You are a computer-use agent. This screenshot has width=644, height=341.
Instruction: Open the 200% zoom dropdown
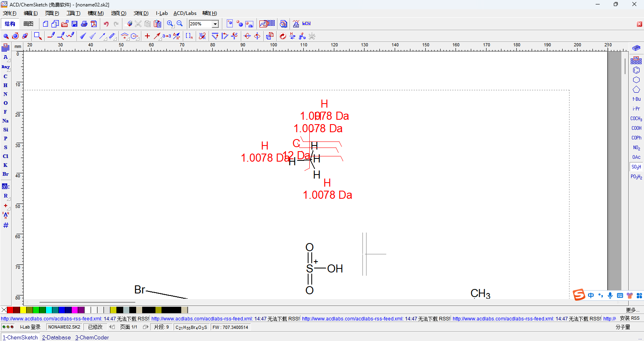(x=215, y=24)
